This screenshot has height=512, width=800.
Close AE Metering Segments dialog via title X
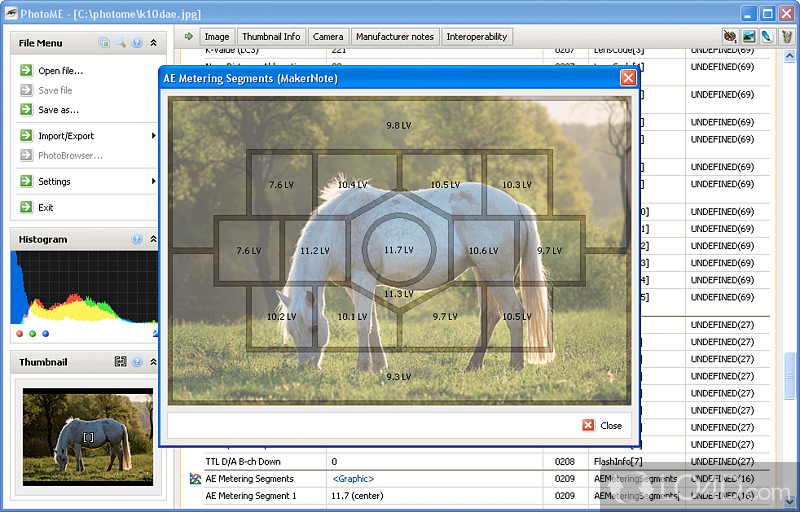628,78
